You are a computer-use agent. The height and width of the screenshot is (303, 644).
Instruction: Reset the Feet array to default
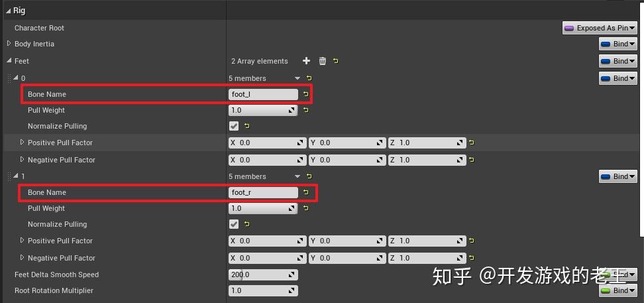[x=336, y=61]
